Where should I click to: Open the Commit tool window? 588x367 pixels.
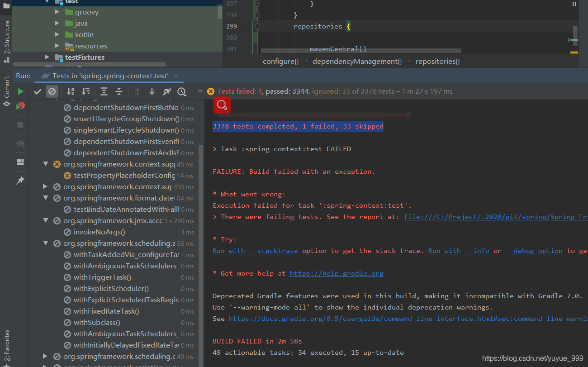coord(6,91)
